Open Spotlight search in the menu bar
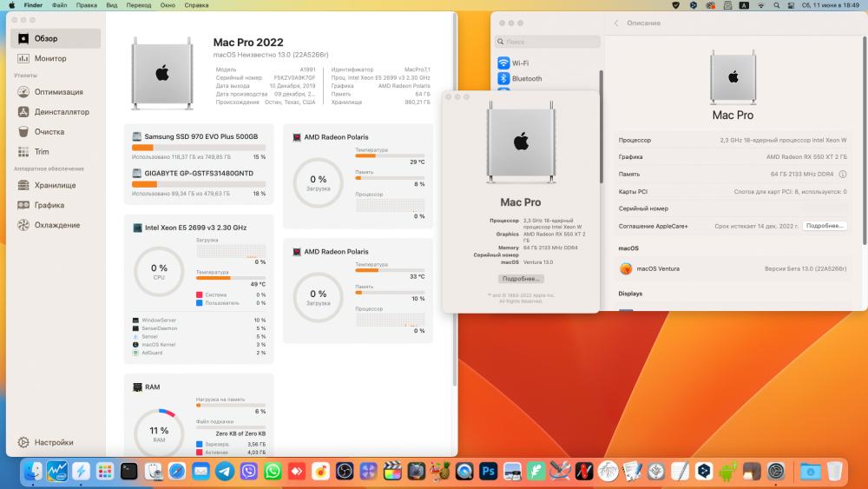The height and width of the screenshot is (489, 868). 776,5
